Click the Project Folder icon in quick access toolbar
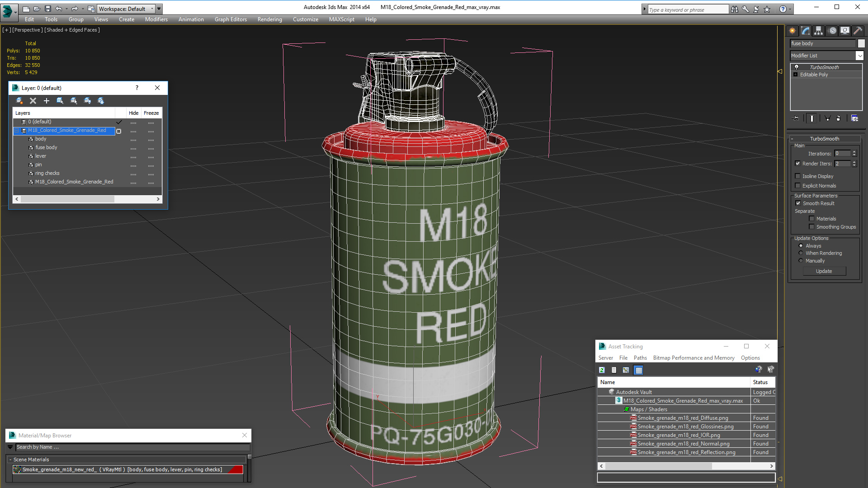The width and height of the screenshot is (868, 488). coord(91,9)
